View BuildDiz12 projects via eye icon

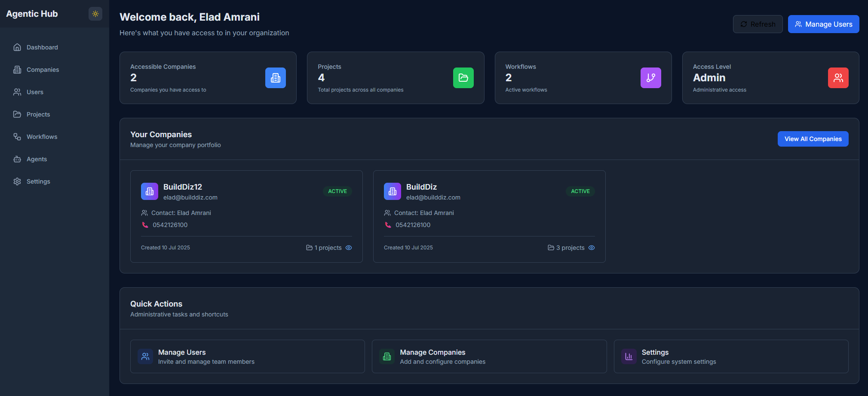coord(349,248)
